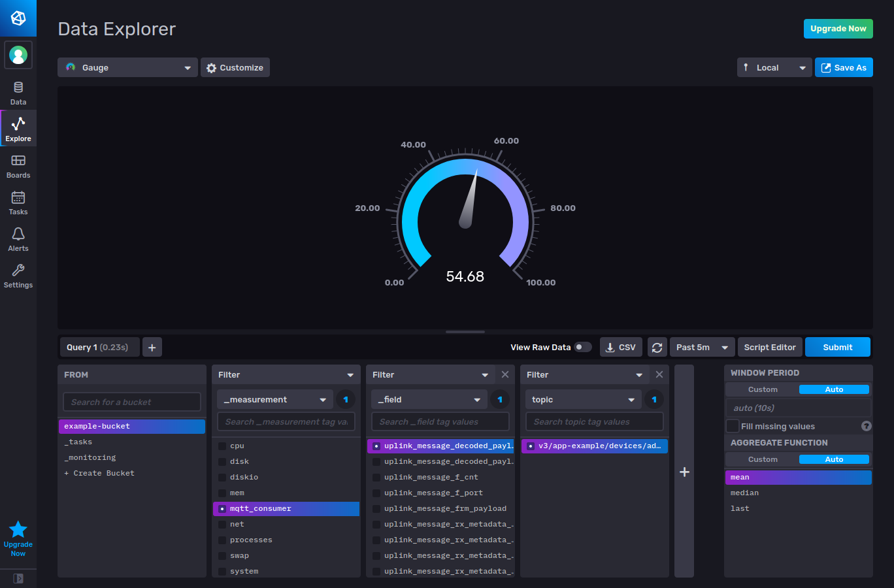Enable the View Raw Data toggle
This screenshot has width=894, height=588.
pyautogui.click(x=581, y=347)
